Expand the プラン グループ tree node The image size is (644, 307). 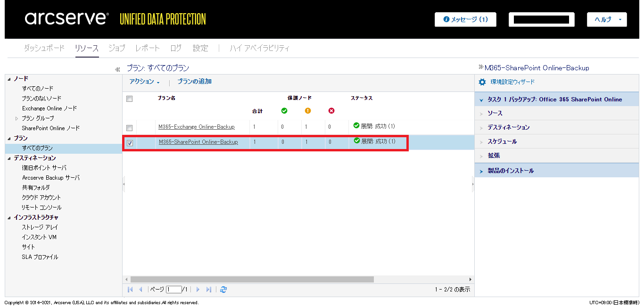pos(17,118)
